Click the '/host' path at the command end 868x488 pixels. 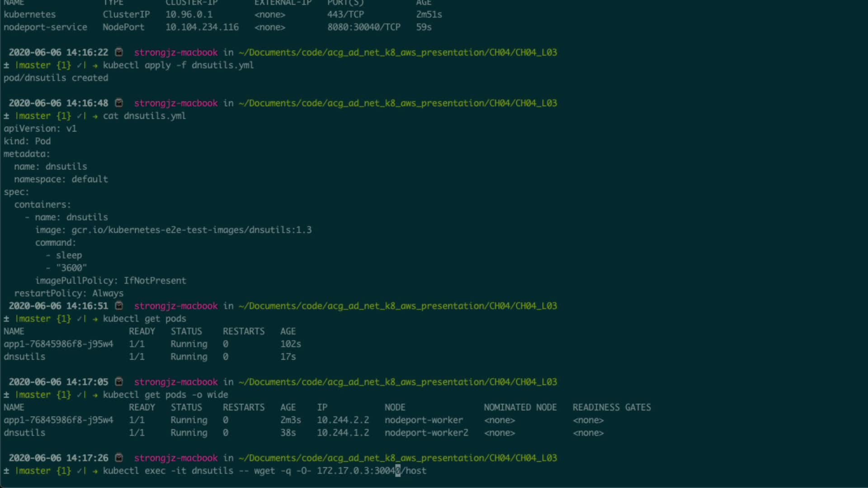(415, 470)
